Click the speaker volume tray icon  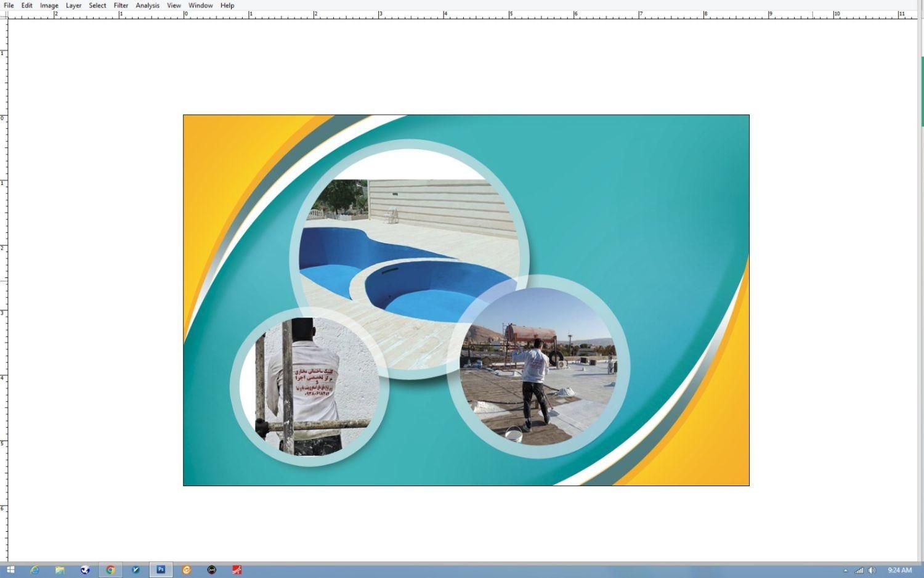(872, 571)
